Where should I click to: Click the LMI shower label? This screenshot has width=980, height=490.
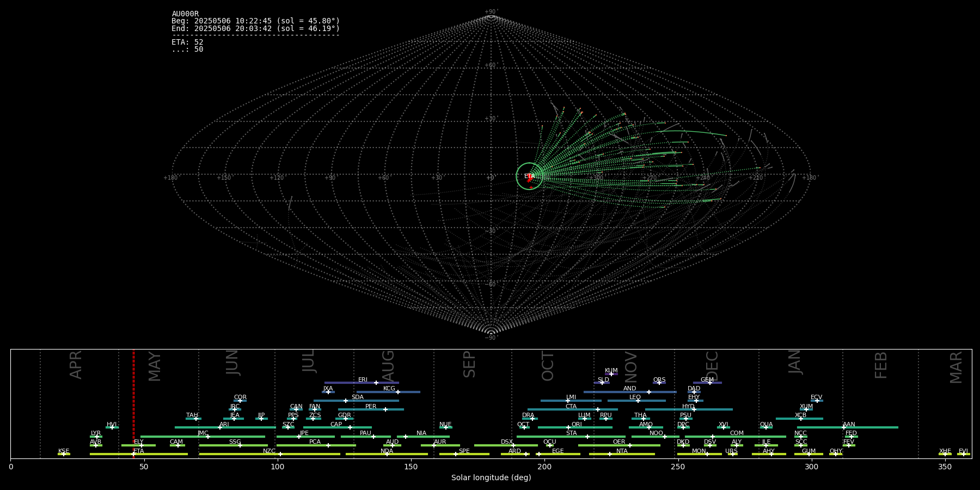point(571,397)
